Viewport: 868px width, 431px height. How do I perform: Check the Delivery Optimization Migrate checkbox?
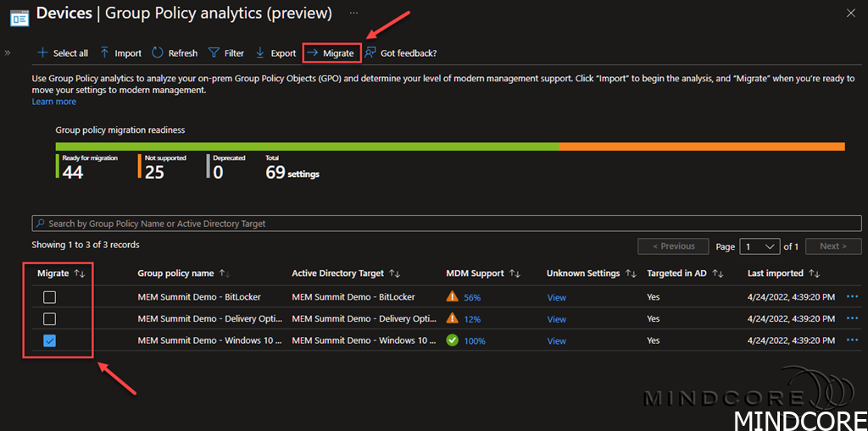point(50,319)
